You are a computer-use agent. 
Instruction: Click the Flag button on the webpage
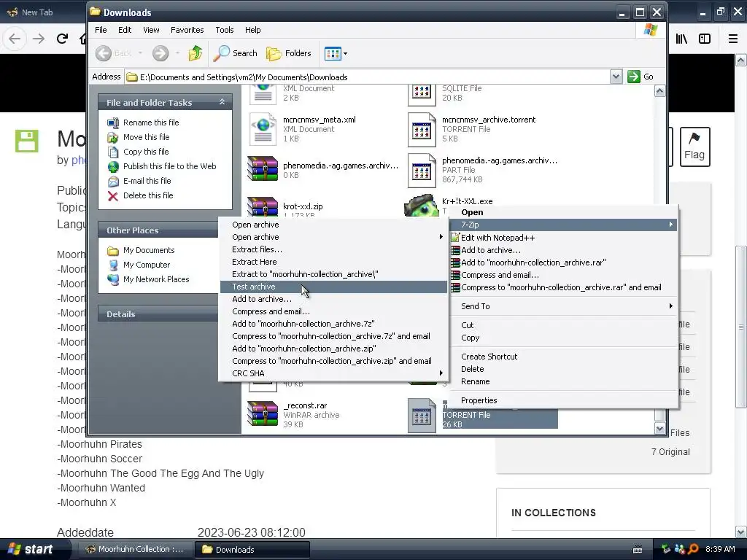point(694,147)
